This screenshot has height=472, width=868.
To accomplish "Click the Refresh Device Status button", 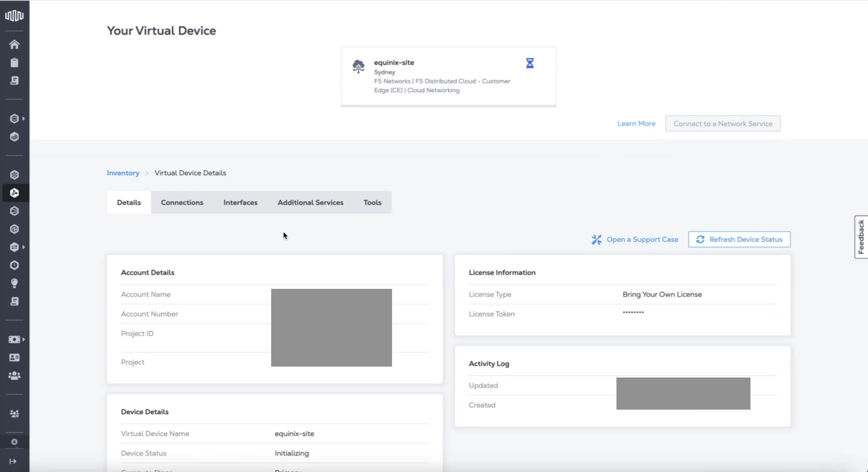I will point(739,239).
